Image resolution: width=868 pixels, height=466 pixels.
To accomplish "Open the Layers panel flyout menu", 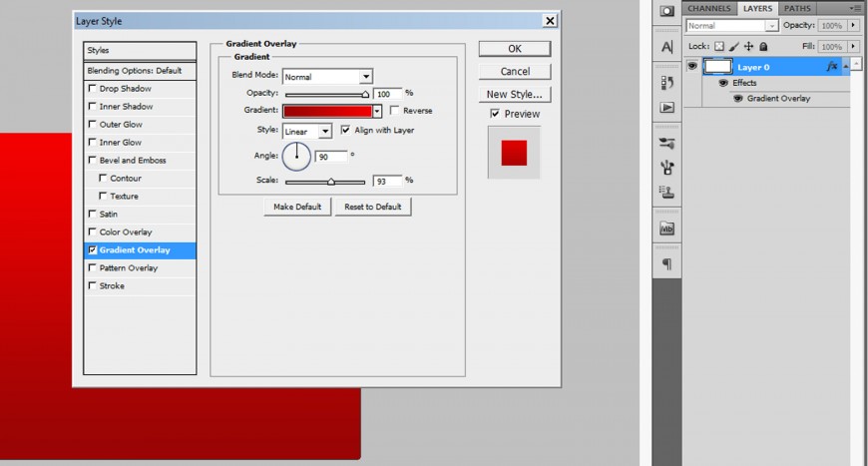I will coord(854,8).
